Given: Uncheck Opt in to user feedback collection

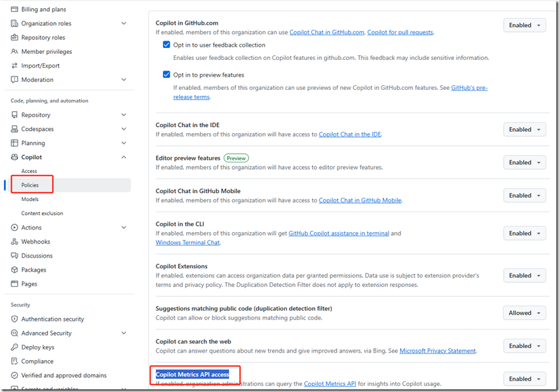Looking at the screenshot, I should [166, 45].
